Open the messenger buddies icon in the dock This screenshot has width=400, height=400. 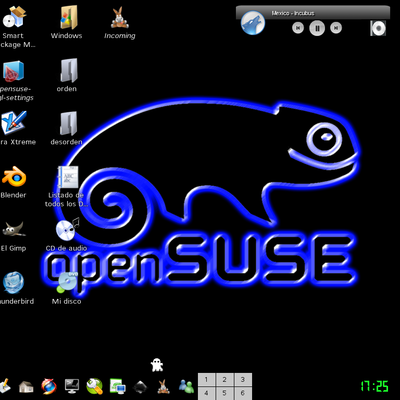point(186,387)
